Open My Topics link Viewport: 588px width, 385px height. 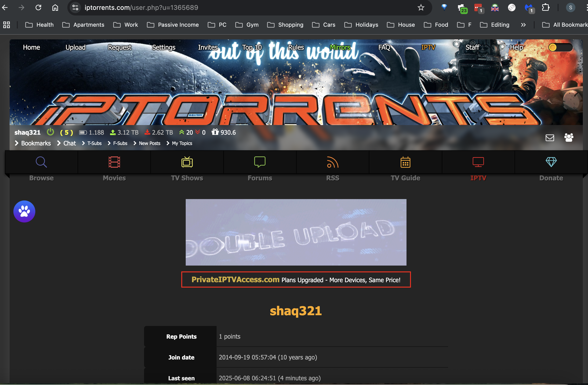coord(182,143)
